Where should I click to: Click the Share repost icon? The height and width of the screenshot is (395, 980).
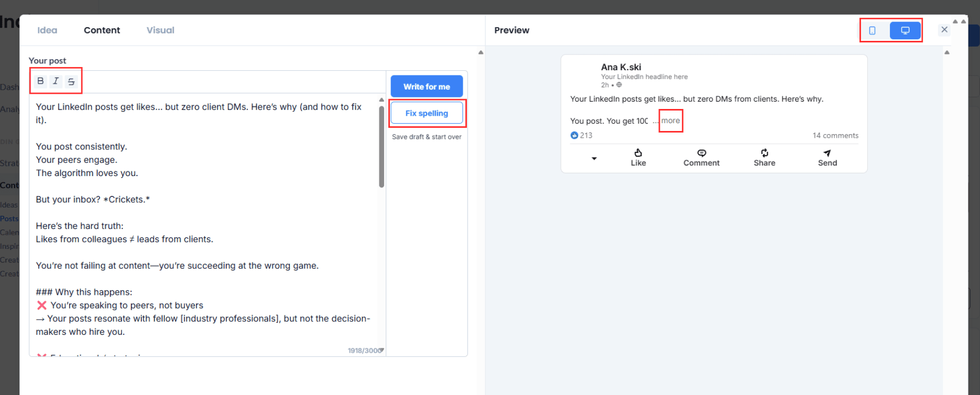point(764,153)
